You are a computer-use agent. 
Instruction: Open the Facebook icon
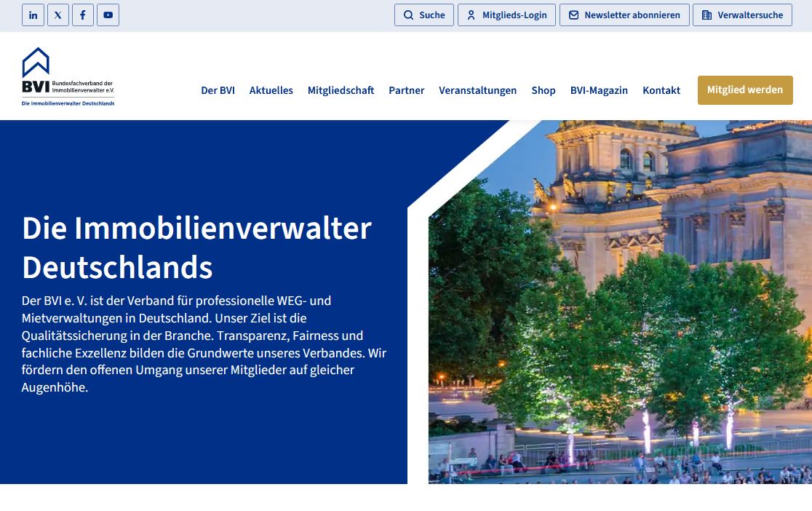(82, 15)
